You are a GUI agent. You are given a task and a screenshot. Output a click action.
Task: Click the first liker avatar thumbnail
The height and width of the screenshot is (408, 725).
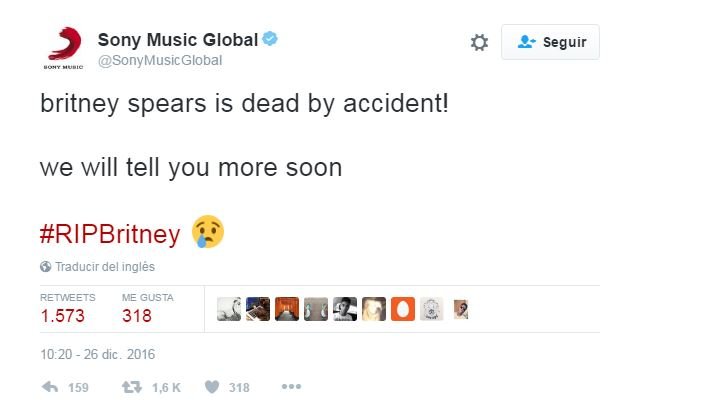pos(229,309)
